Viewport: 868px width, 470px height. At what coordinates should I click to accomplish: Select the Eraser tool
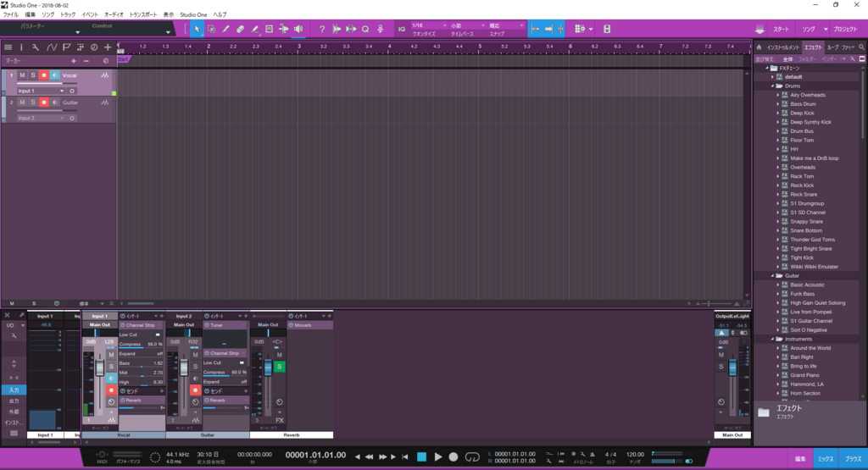point(240,29)
